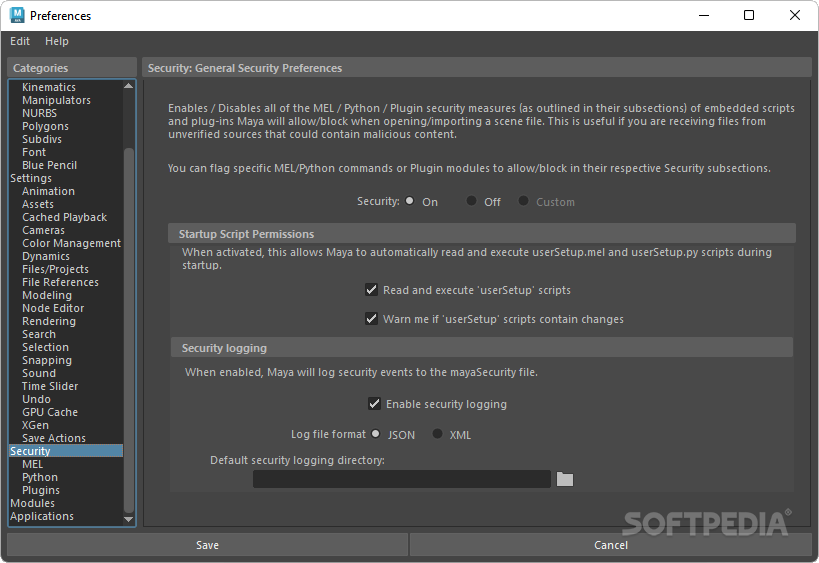The height and width of the screenshot is (563, 819).
Task: Click the Save button
Action: point(207,545)
